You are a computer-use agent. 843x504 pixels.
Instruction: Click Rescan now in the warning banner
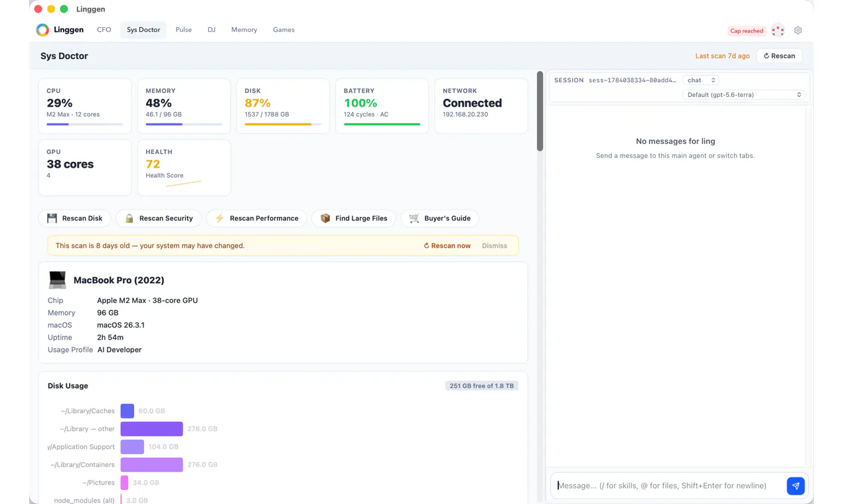pyautogui.click(x=447, y=245)
